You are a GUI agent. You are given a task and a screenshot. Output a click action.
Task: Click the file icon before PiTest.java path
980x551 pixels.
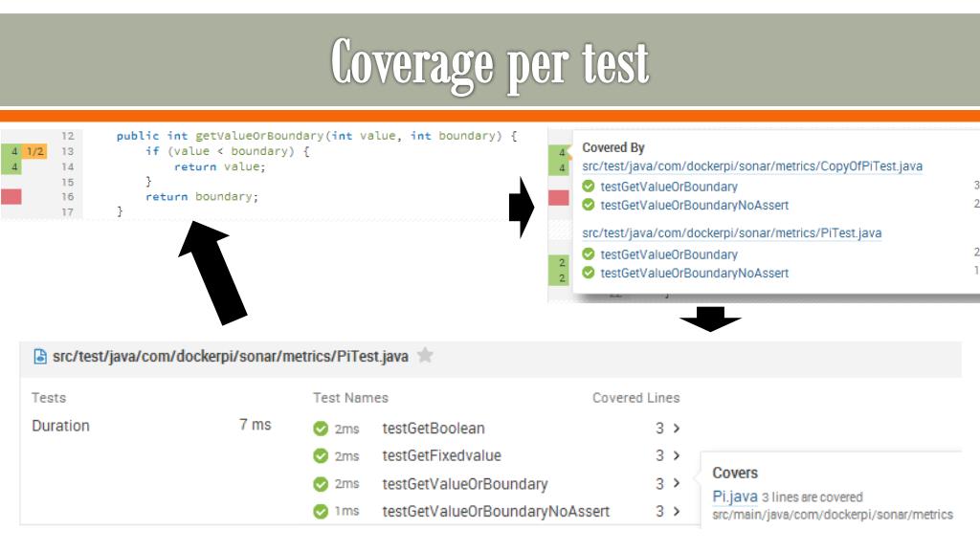coord(40,357)
